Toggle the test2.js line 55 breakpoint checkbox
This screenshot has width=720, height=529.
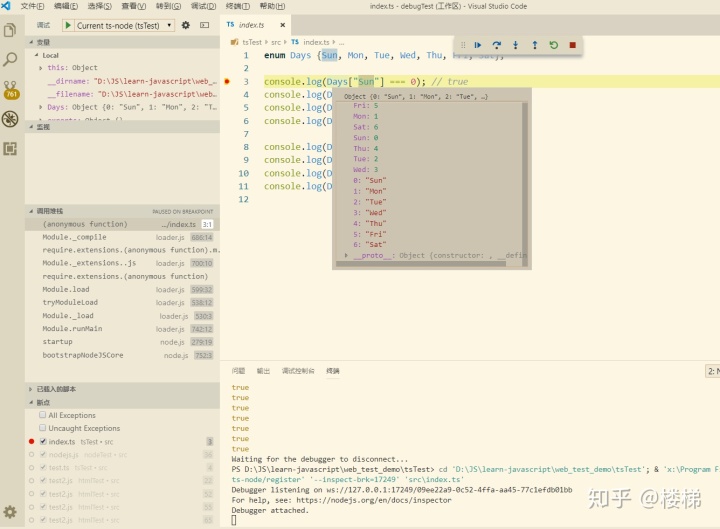(x=43, y=507)
